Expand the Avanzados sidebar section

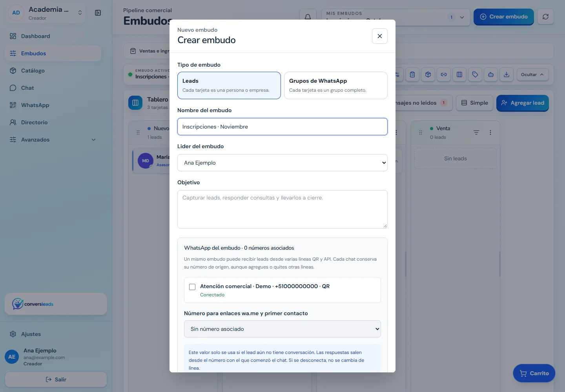pyautogui.click(x=53, y=140)
